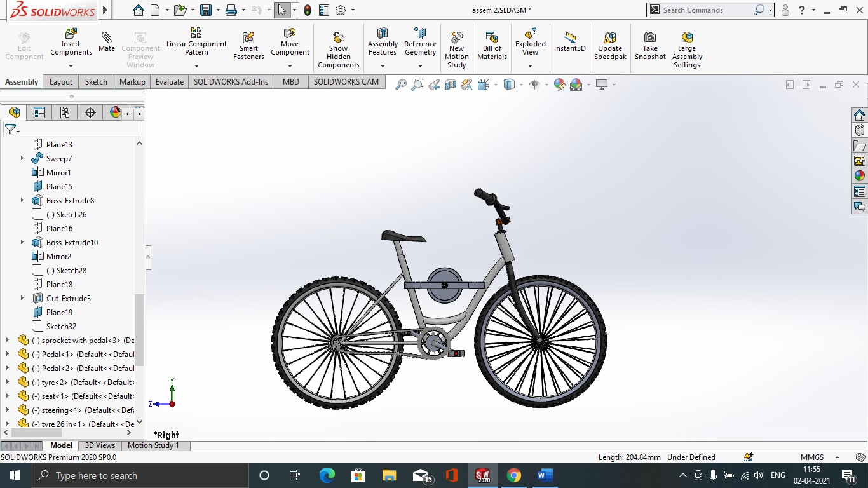Toggle Instant3D
The width and height of the screenshot is (868, 488).
tap(570, 42)
